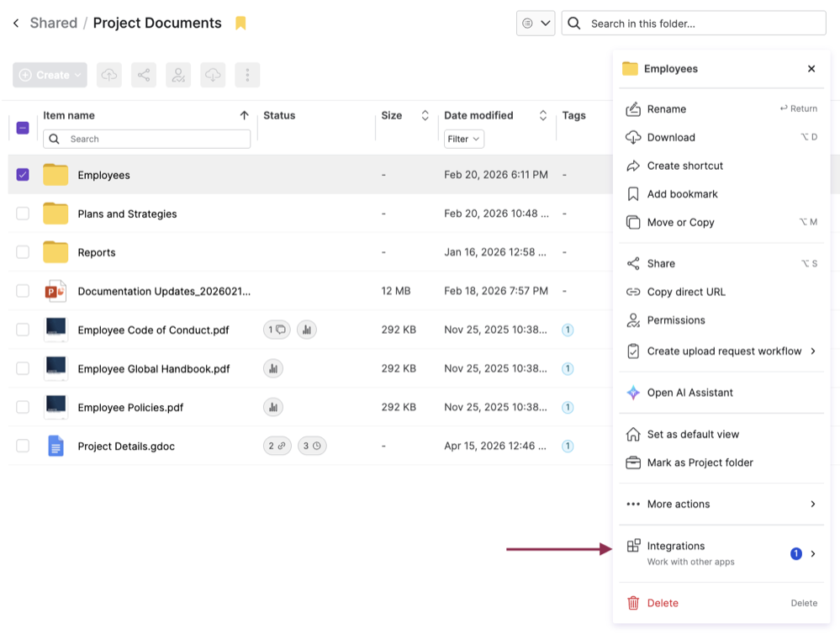Check the Reports folder checkbox
Image resolution: width=840 pixels, height=634 pixels.
(x=23, y=252)
